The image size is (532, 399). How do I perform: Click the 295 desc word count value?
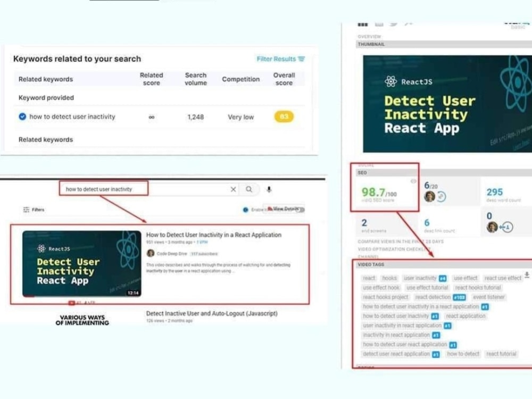pyautogui.click(x=495, y=192)
